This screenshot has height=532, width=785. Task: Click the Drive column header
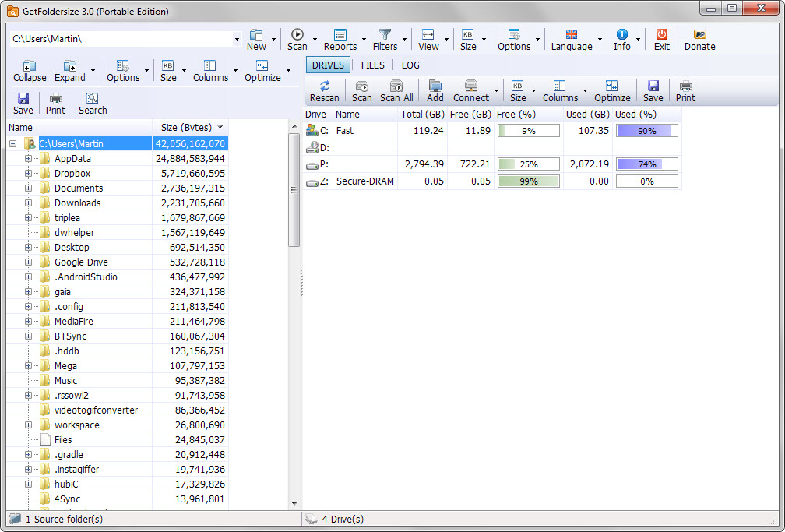coord(318,115)
